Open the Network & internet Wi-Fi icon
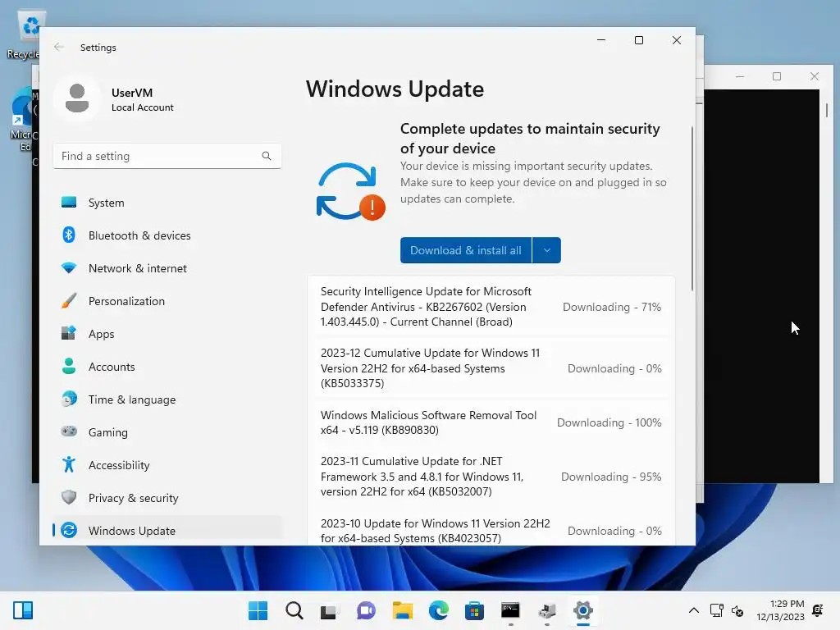 point(69,268)
